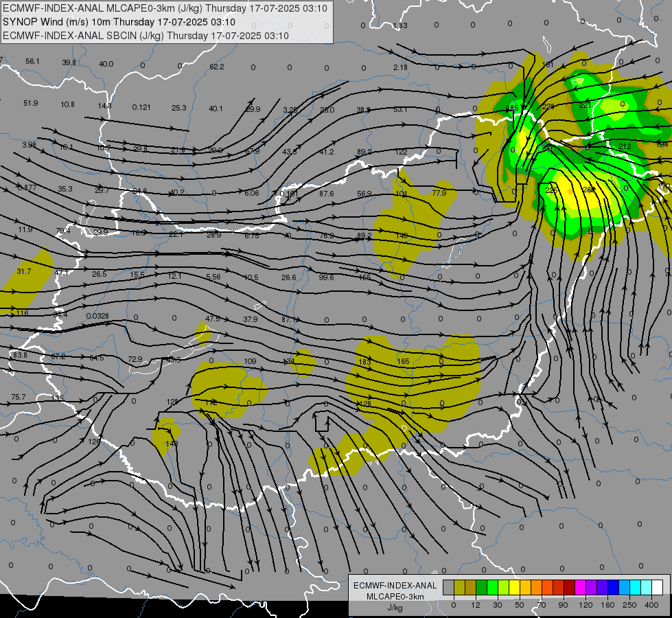Click the map value 35.3

click(x=65, y=189)
